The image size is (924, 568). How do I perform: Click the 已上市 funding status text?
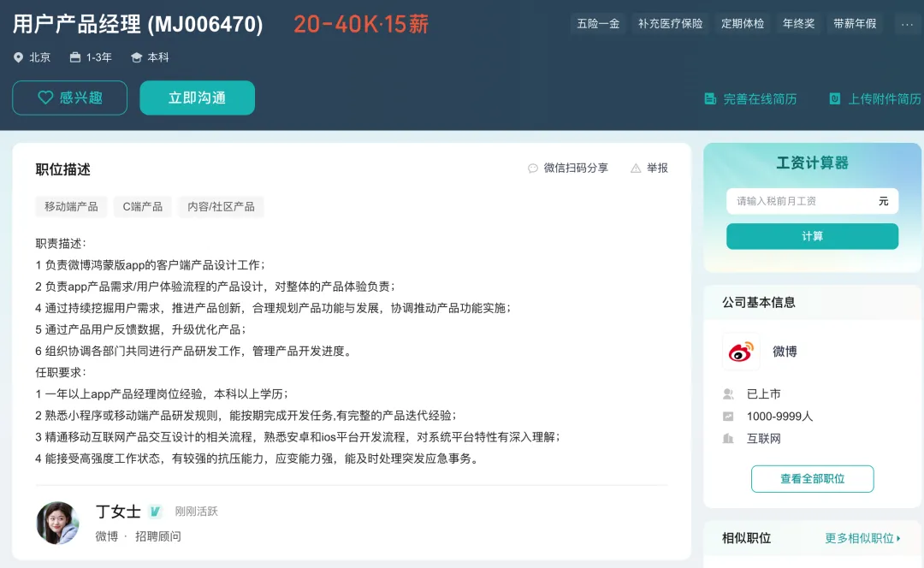[764, 394]
